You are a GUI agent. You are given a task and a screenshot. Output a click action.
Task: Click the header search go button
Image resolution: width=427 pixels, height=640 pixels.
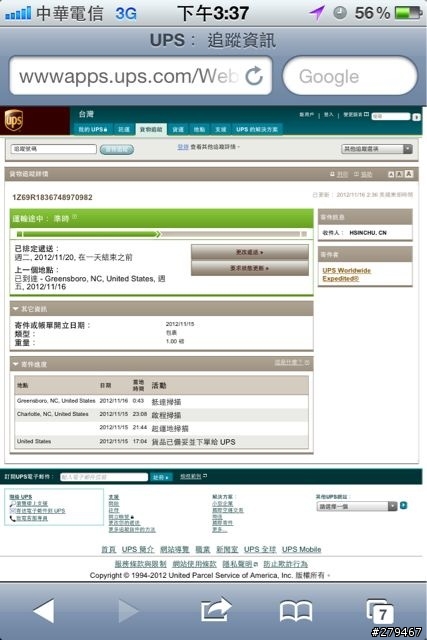(x=416, y=117)
